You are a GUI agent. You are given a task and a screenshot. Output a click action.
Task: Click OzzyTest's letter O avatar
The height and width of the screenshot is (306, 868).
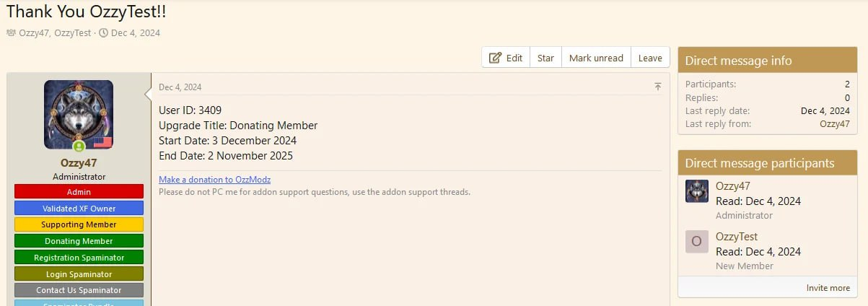696,242
